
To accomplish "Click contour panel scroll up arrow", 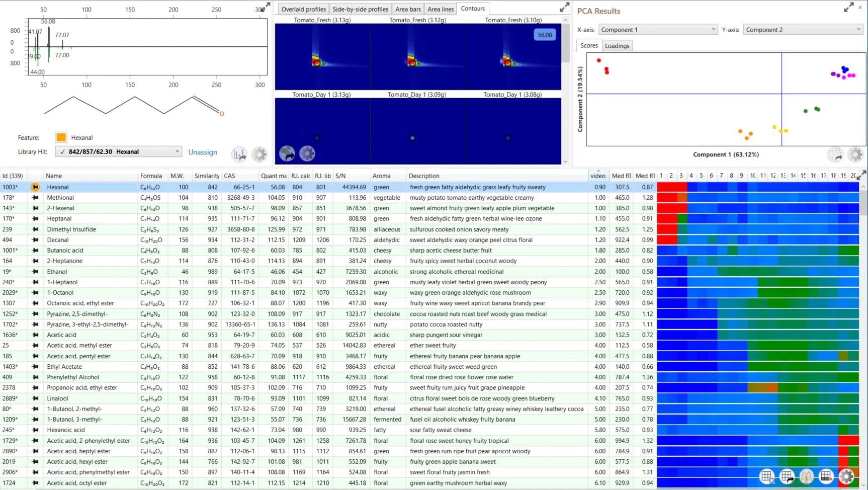I will (x=565, y=20).
